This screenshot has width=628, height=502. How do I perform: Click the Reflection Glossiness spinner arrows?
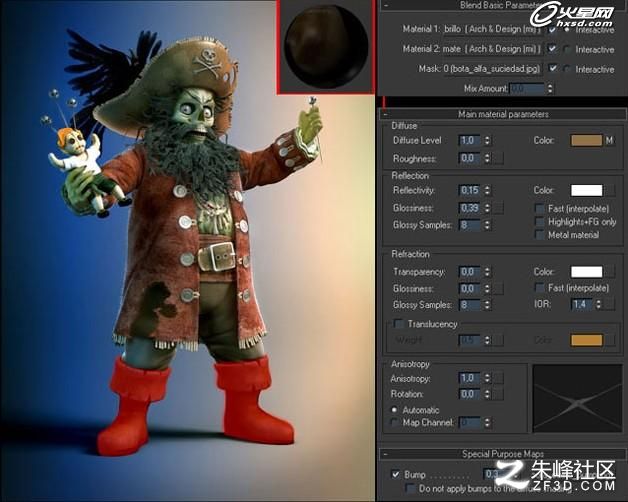pos(487,208)
